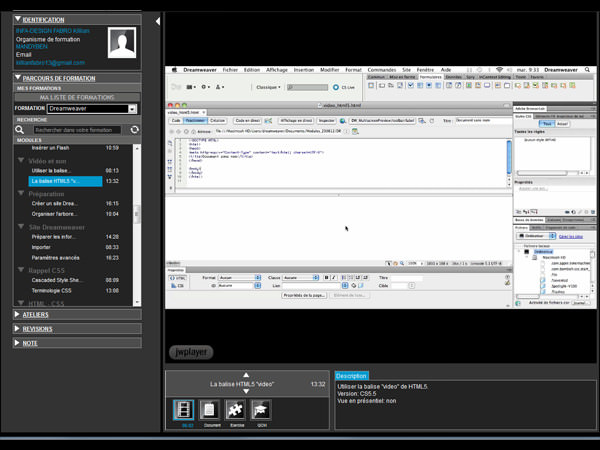
Task: Click MA LISTE DE FORMATIONS button
Action: (x=77, y=98)
